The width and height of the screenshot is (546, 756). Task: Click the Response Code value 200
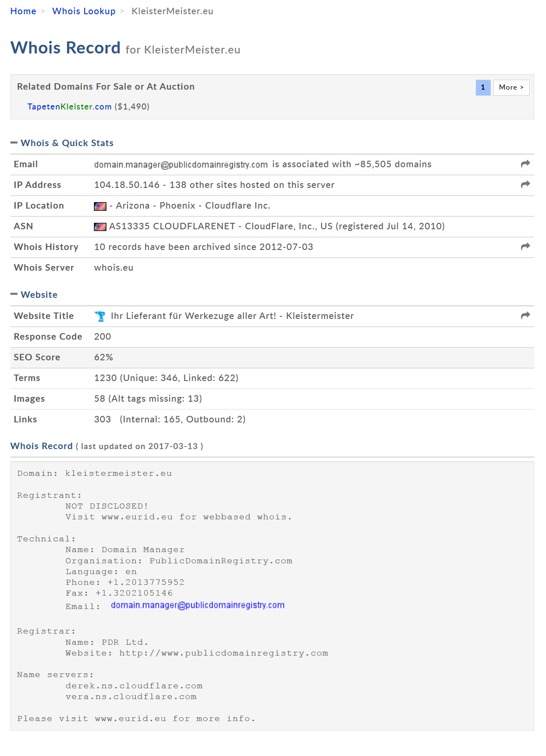pos(103,337)
